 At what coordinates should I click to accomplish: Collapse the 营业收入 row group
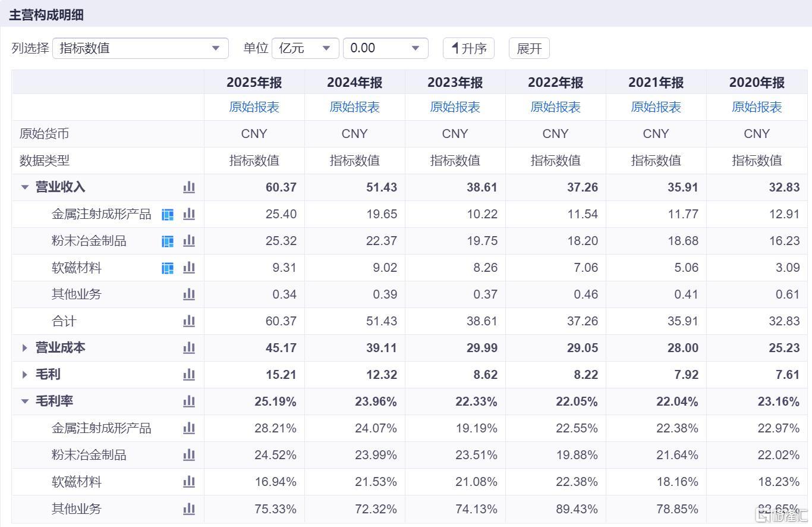(x=25, y=187)
